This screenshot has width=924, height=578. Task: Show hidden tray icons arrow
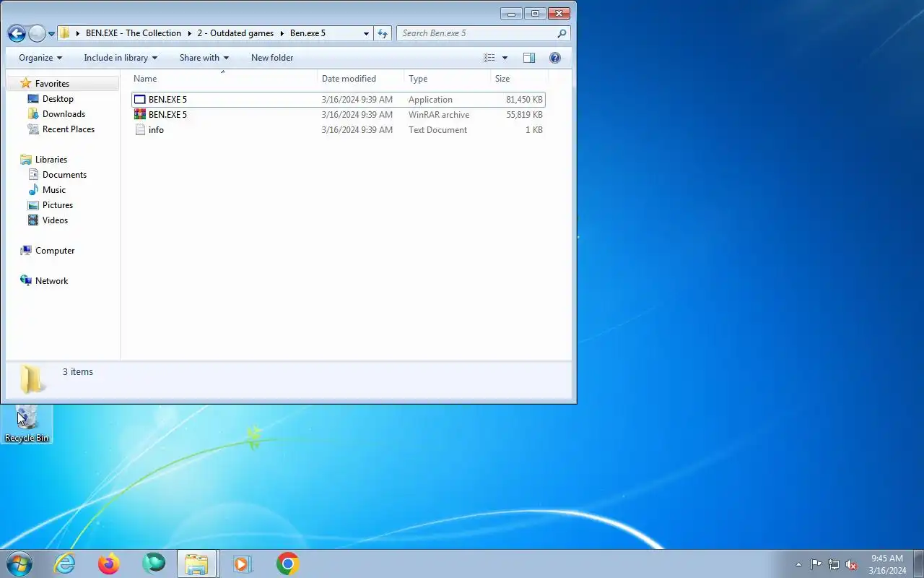point(798,564)
